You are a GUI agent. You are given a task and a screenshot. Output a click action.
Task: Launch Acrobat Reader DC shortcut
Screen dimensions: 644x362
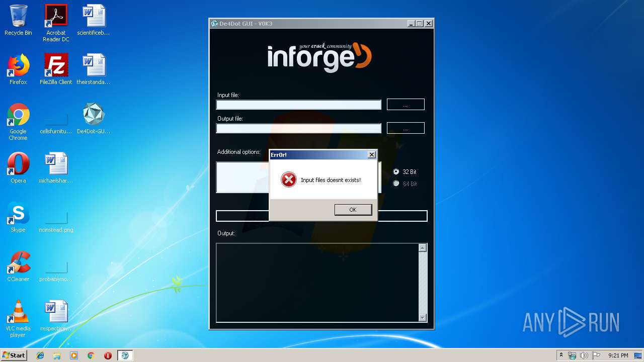coord(56,23)
